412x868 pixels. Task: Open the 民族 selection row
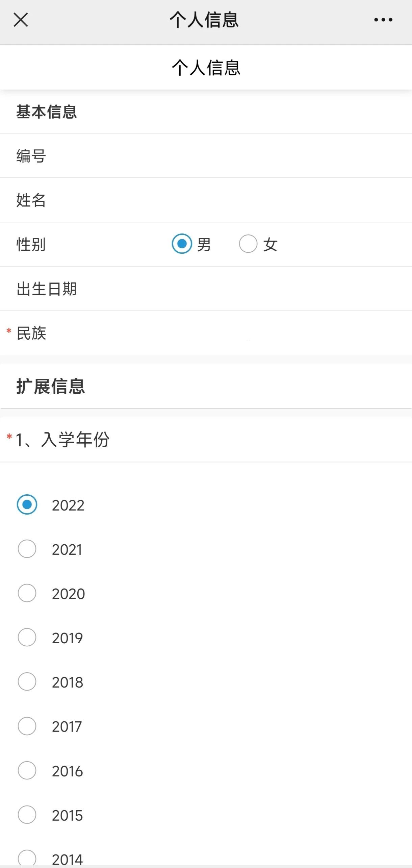(206, 333)
